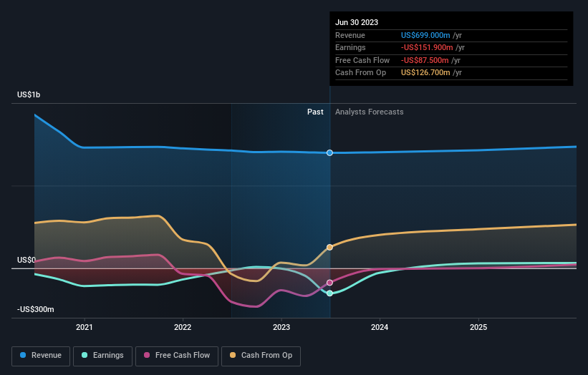Click the US$1b y-axis label
The image size is (588, 375).
pyautogui.click(x=29, y=94)
